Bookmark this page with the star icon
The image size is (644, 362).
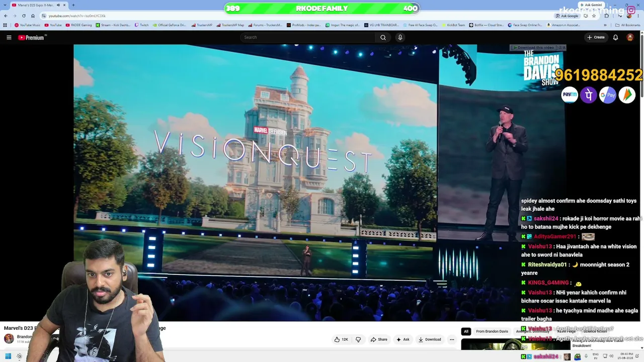594,16
